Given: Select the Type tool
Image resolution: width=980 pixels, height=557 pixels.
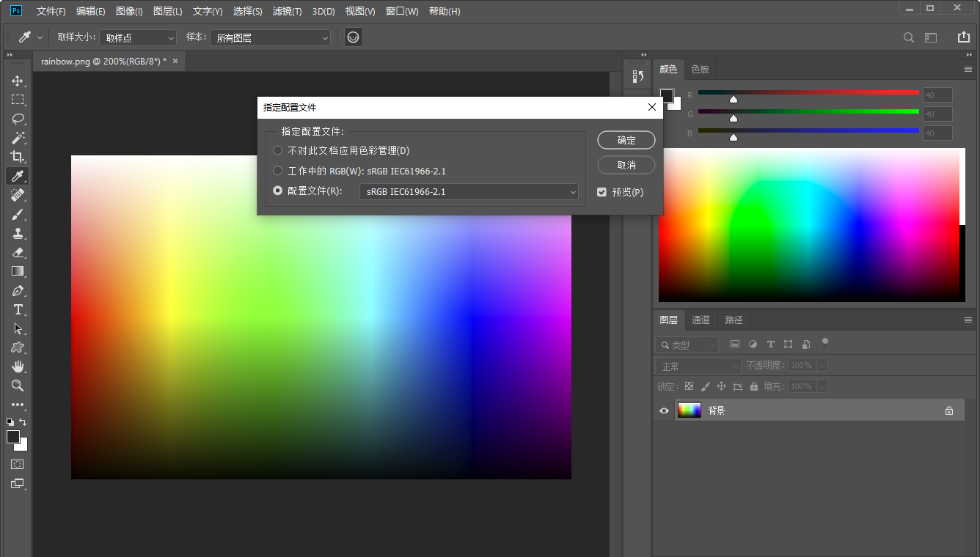Looking at the screenshot, I should coord(18,309).
